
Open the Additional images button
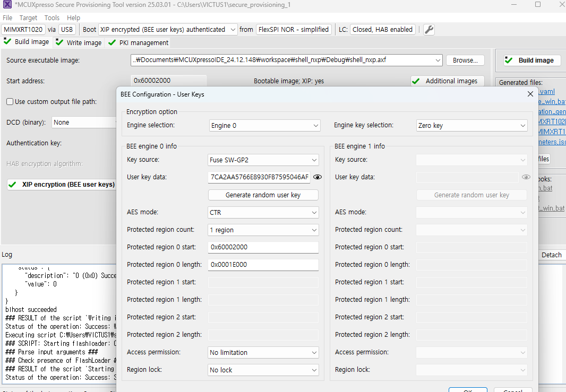[447, 81]
